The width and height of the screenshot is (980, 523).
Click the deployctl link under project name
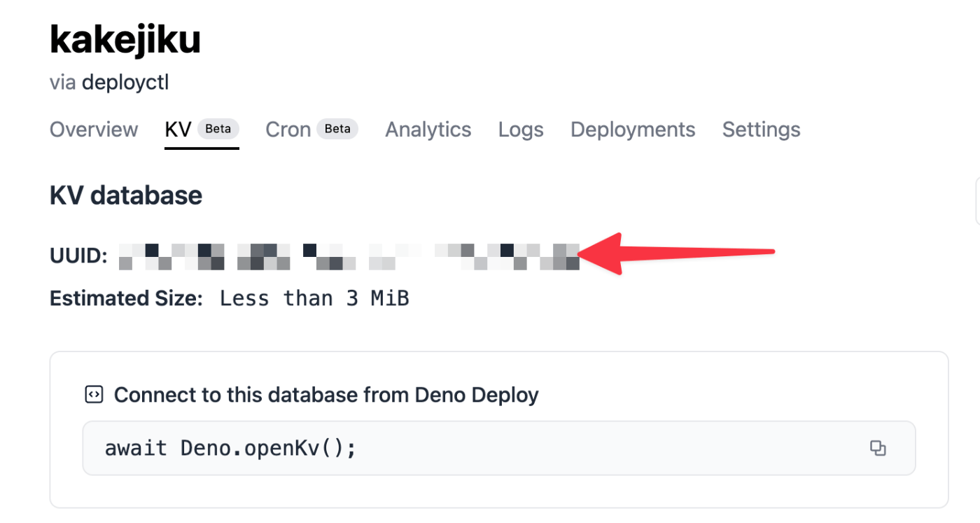[x=125, y=83]
